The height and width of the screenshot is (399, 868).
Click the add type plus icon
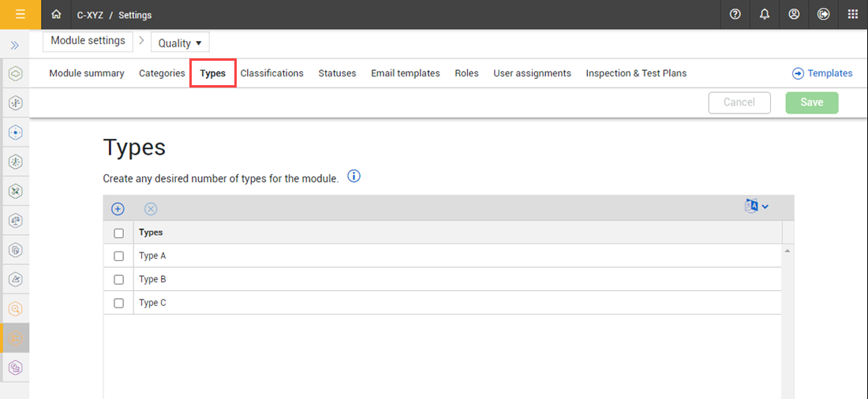coord(118,209)
